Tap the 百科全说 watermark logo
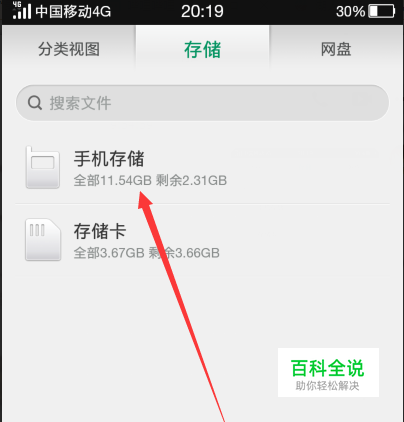The image size is (404, 422). tap(328, 372)
